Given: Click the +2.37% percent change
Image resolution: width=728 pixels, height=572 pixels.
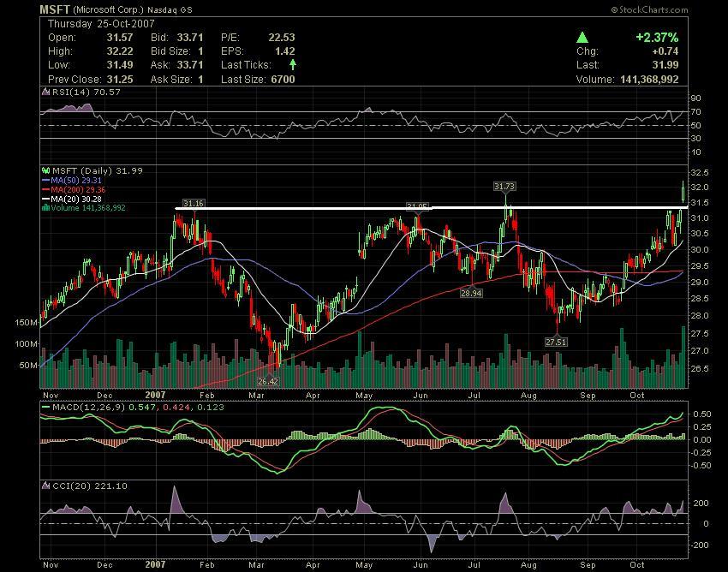Looking at the screenshot, I should tap(657, 37).
